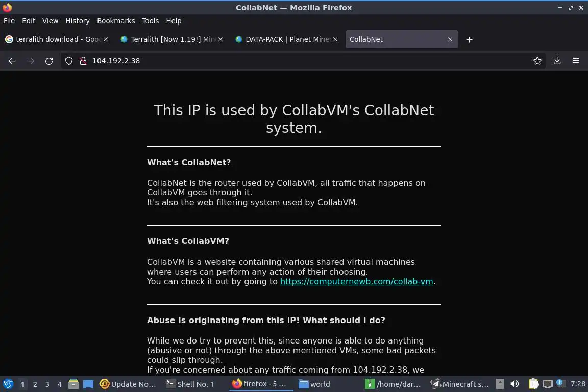Click the clipboard manager tray icon
The height and width of the screenshot is (392, 588).
point(533,384)
